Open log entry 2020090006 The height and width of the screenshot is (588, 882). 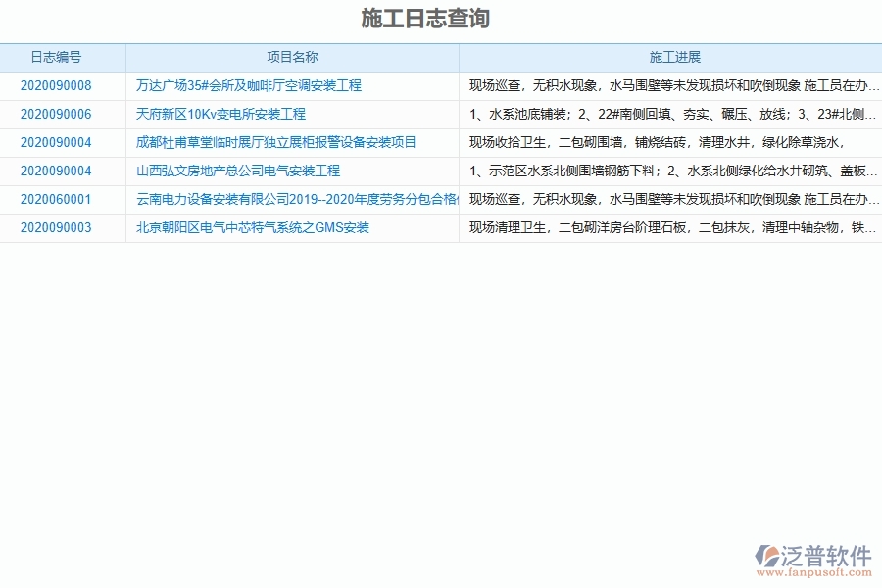coord(54,114)
